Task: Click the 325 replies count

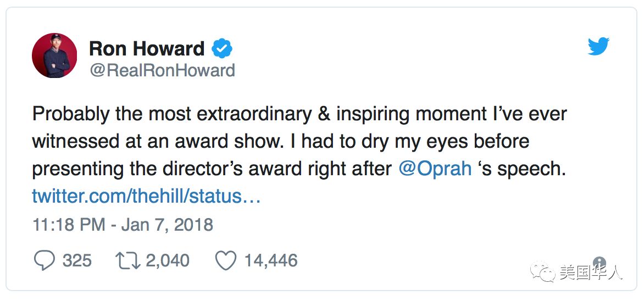Action: [77, 260]
